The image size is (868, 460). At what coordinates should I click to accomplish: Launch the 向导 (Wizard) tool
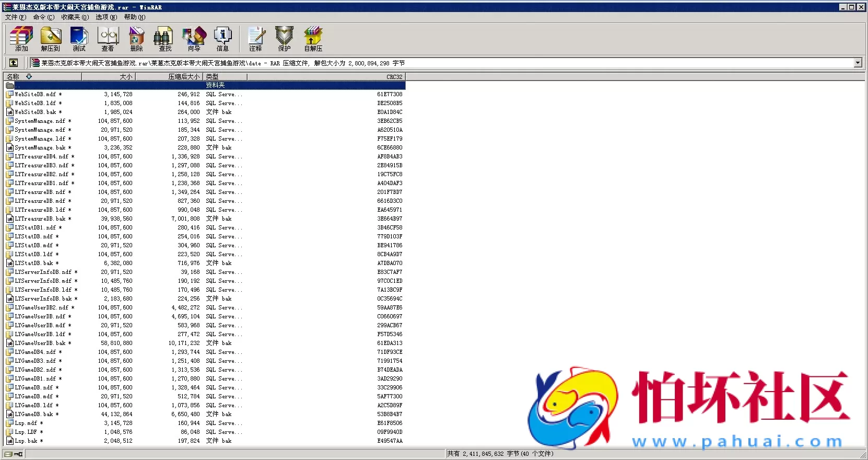[194, 39]
